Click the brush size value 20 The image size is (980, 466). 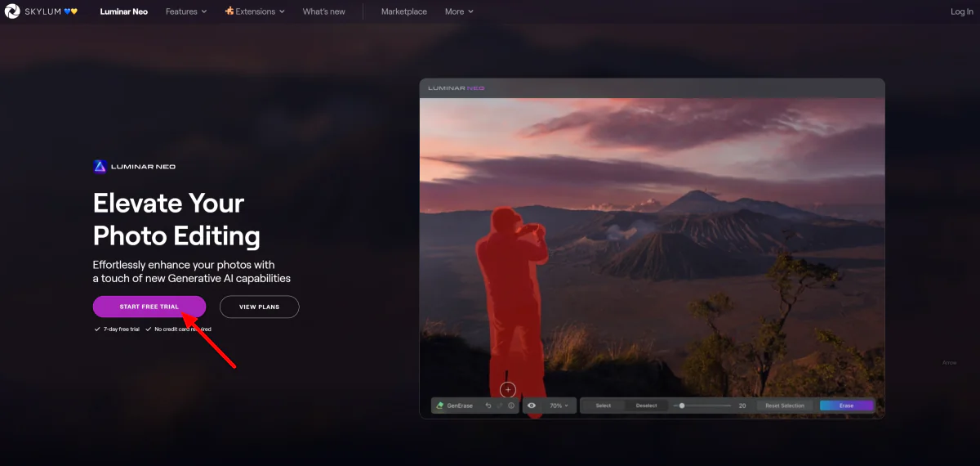742,406
